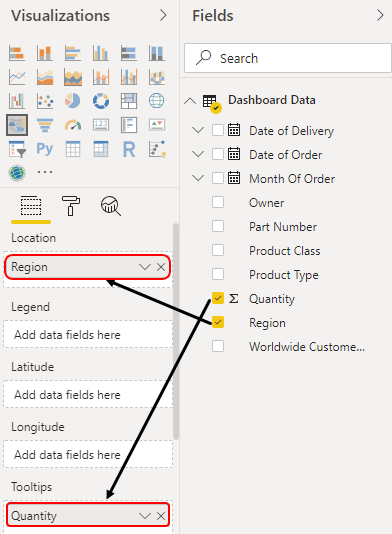Viewport: 392px width, 534px height.
Task: Remove Region from Location well
Action: tap(161, 267)
